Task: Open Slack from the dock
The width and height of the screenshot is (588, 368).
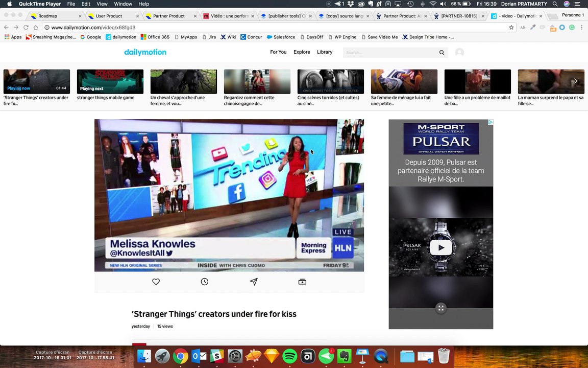Action: [217, 356]
